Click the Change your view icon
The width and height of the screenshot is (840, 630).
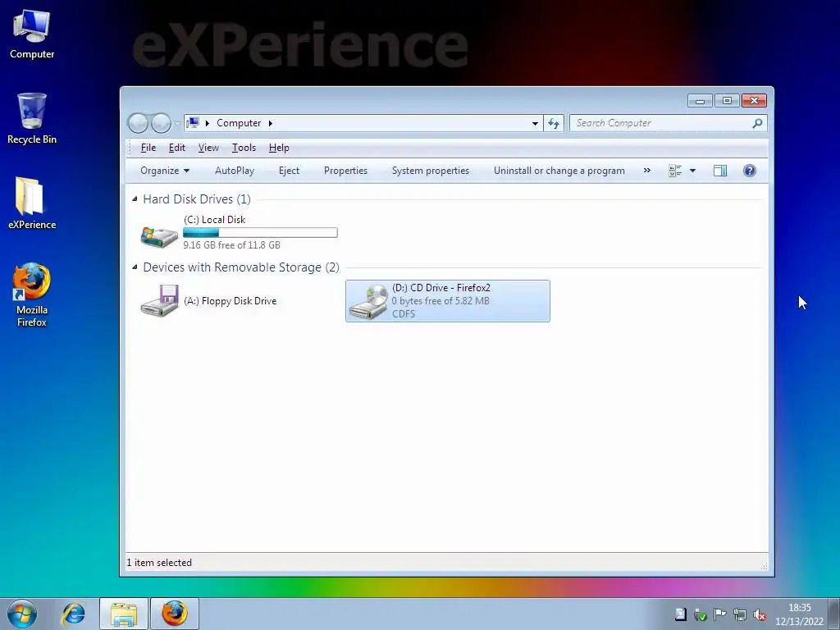(675, 171)
